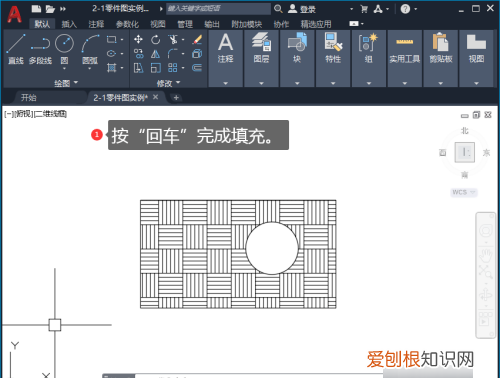Expand the quick access toolbar overflow arrows
Viewport: 500px width, 378px height.
[x=63, y=9]
